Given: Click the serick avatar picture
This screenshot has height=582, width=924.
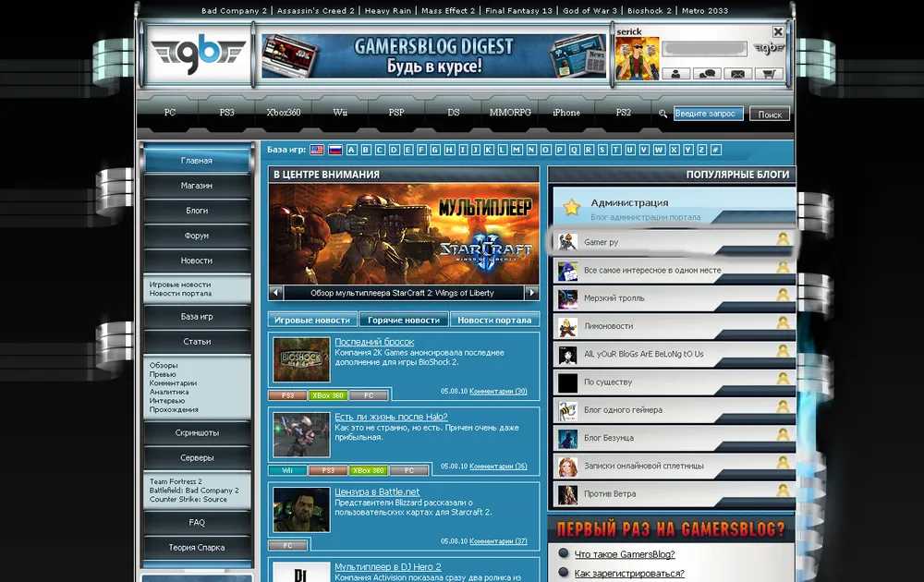Looking at the screenshot, I should [637, 59].
